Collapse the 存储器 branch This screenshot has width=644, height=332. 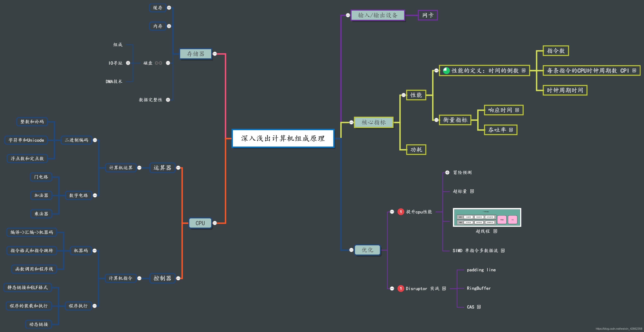215,54
